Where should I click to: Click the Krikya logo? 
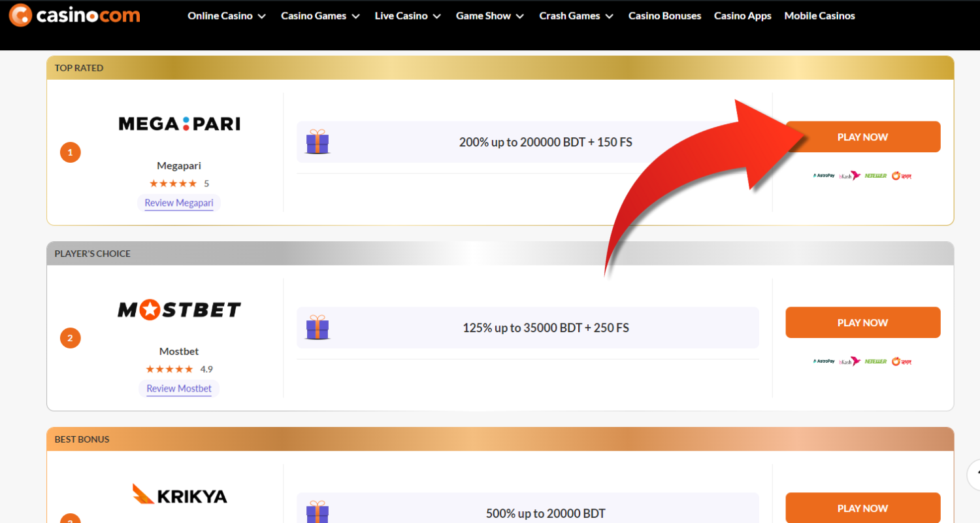[x=179, y=494]
